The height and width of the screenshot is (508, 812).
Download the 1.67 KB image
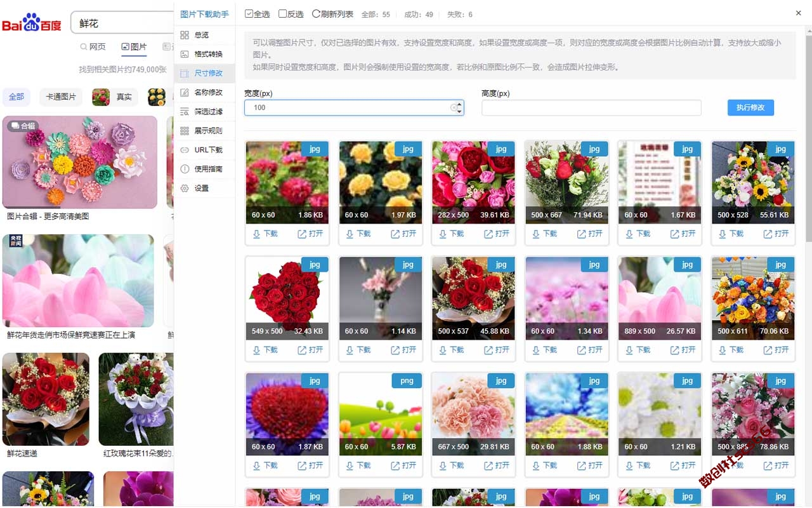(x=638, y=234)
